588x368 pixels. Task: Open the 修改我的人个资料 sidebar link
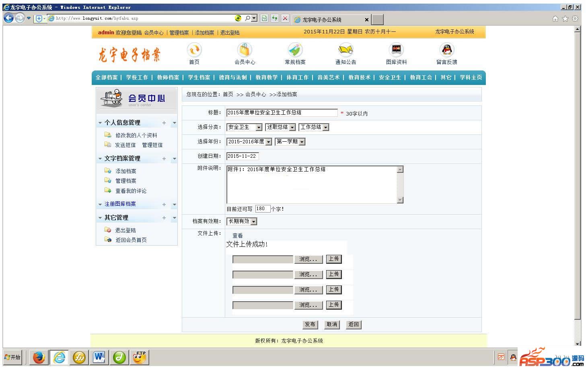pyautogui.click(x=136, y=136)
